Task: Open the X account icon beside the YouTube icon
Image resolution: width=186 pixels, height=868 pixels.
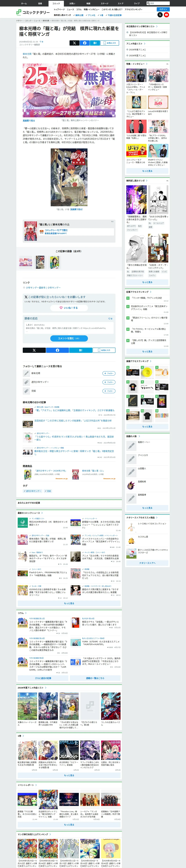Action: (160, 15)
